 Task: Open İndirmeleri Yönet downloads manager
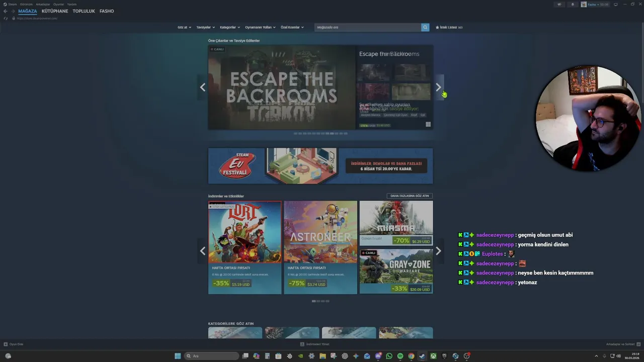(315, 344)
